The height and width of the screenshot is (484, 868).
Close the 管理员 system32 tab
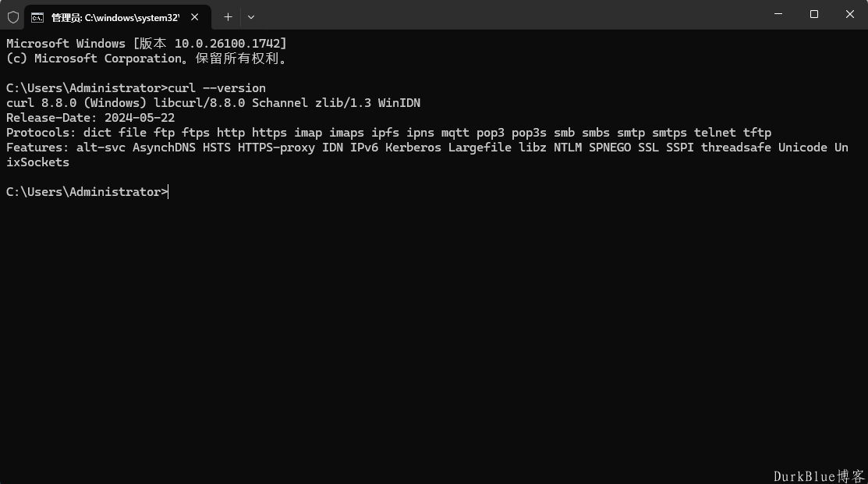pyautogui.click(x=195, y=17)
